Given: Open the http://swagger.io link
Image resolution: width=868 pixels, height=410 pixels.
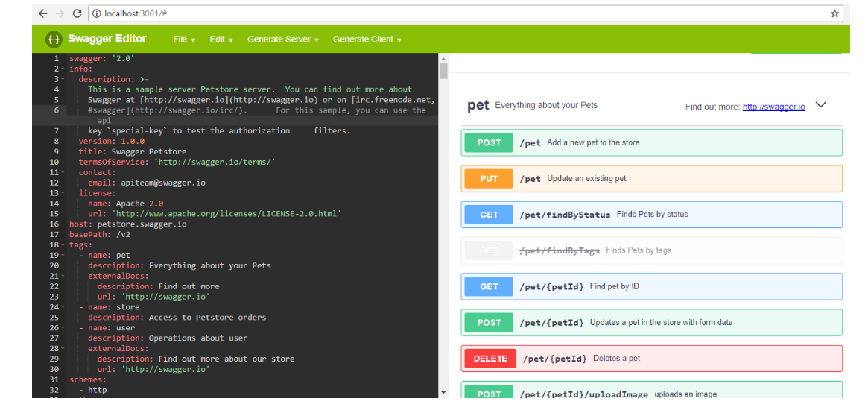Looking at the screenshot, I should tap(773, 107).
